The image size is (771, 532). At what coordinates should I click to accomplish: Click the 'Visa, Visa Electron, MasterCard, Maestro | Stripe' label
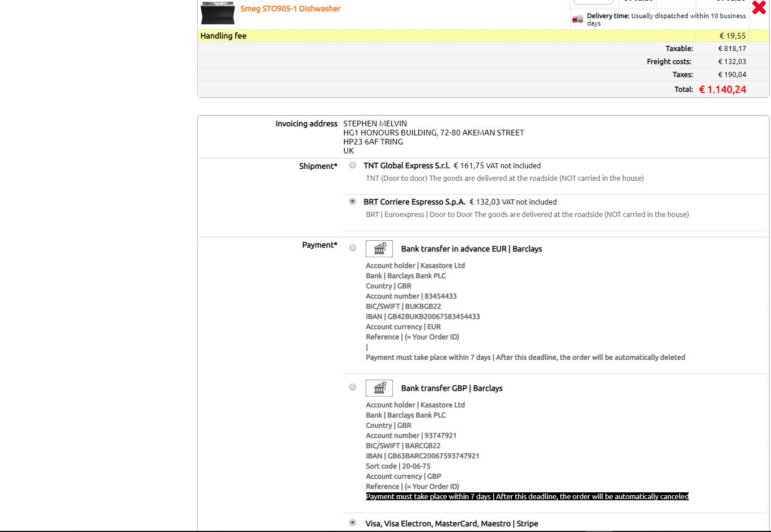pos(452,524)
